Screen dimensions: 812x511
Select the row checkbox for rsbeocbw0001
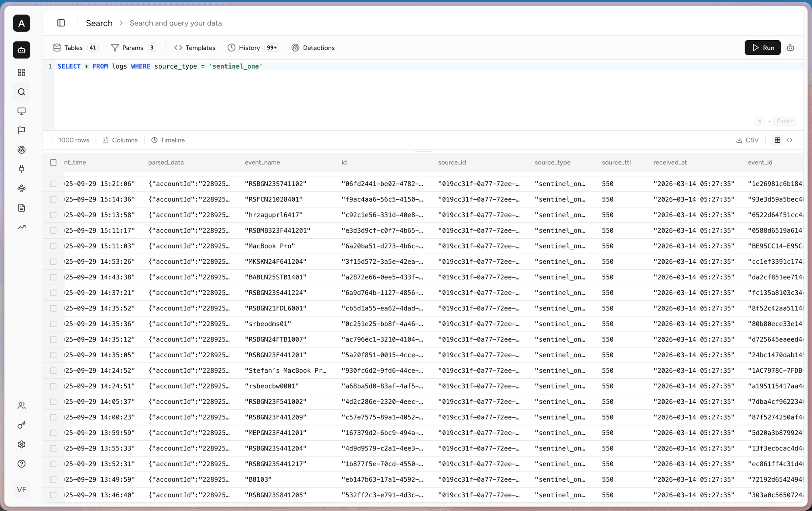tap(53, 386)
